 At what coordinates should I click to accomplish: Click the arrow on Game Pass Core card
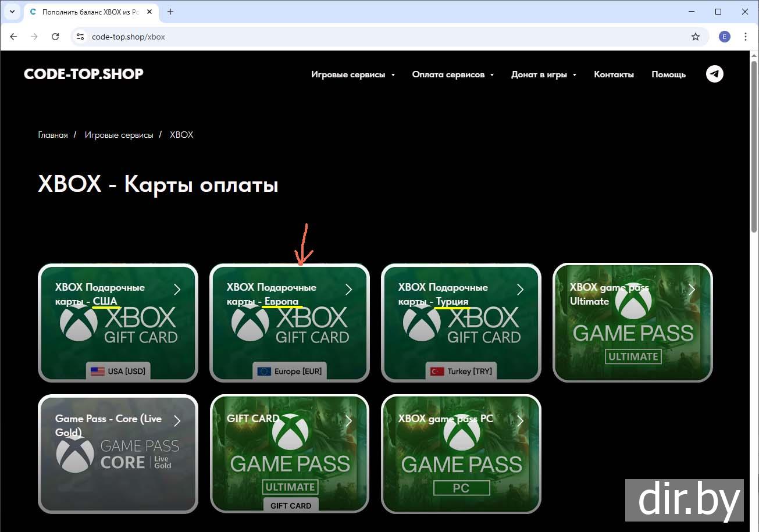tap(177, 420)
